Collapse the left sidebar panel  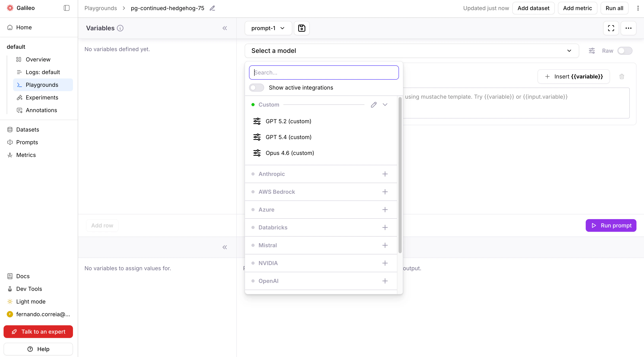[x=66, y=8]
